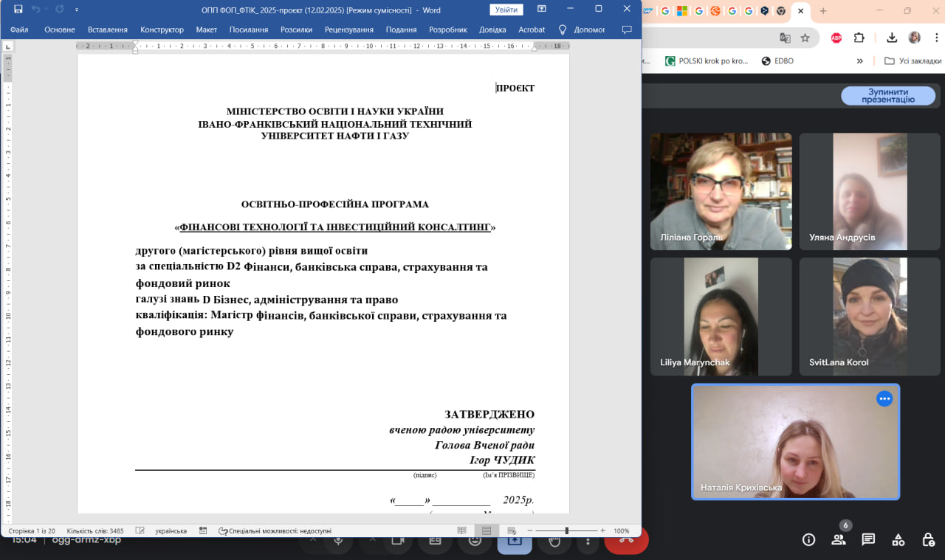Open Word ribbon display options
The height and width of the screenshot is (560, 945).
(542, 10)
